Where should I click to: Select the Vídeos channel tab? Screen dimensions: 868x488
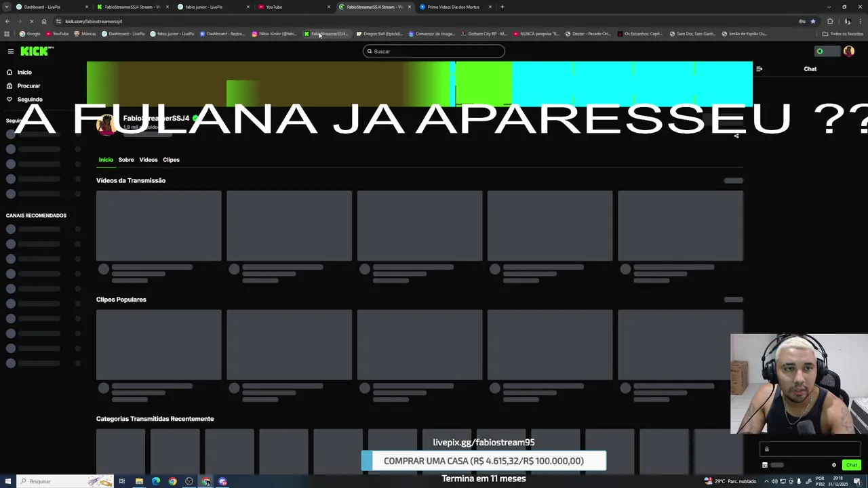point(149,160)
